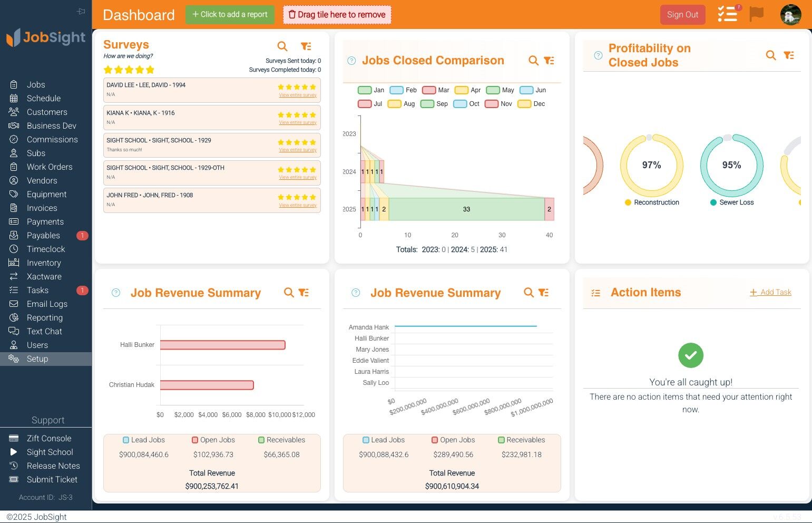812x523 pixels.
Task: Click search icon on Jobs Closed Comparison
Action: click(x=533, y=61)
